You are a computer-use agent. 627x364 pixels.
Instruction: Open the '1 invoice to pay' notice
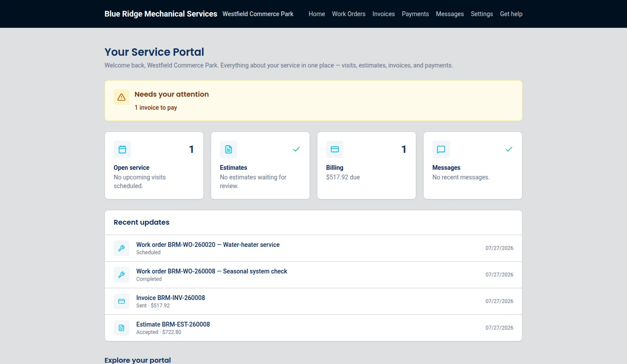pyautogui.click(x=156, y=108)
